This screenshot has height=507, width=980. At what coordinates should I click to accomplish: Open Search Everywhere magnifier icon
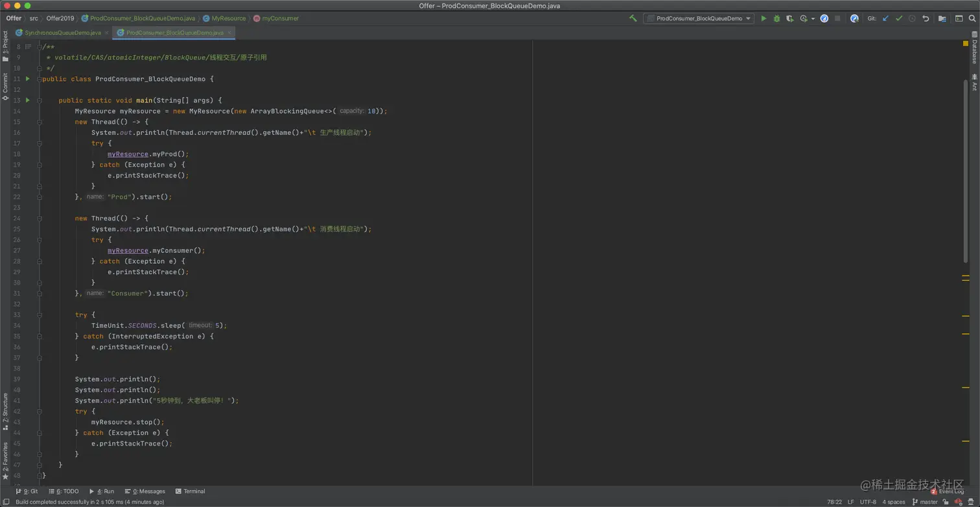(972, 19)
